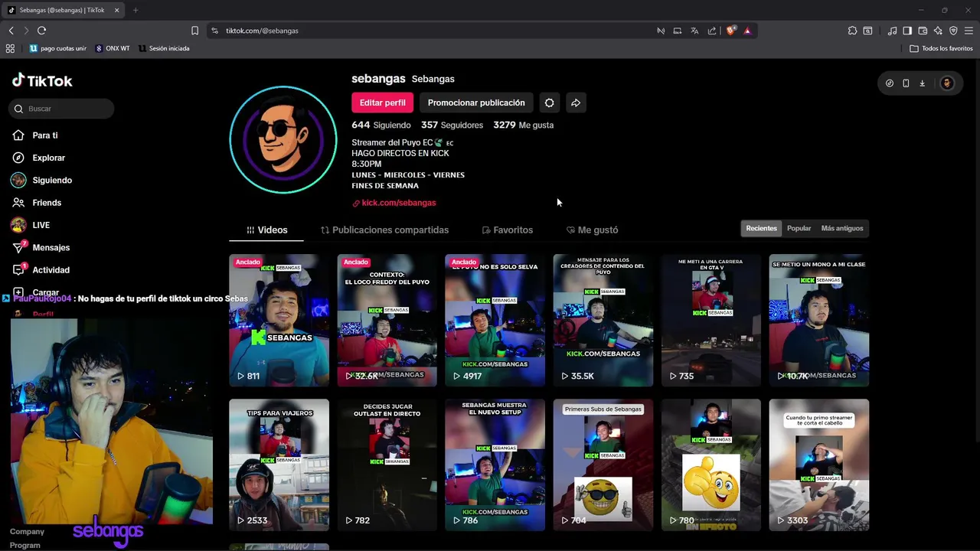This screenshot has width=980, height=551.
Task: Open Leo AI sparkle icon
Action: [x=938, y=31]
